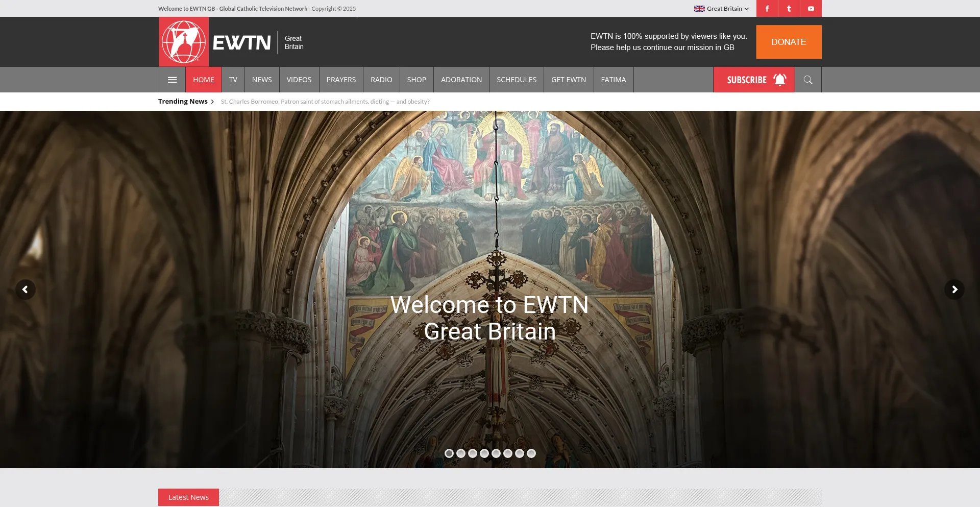Expand the Great Britain region dropdown
980x507 pixels.
click(x=721, y=9)
